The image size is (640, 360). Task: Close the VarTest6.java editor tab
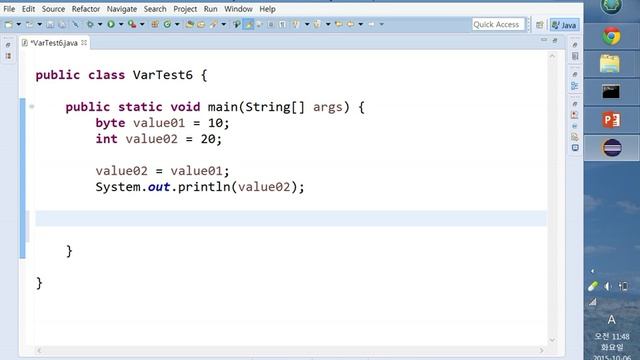84,42
